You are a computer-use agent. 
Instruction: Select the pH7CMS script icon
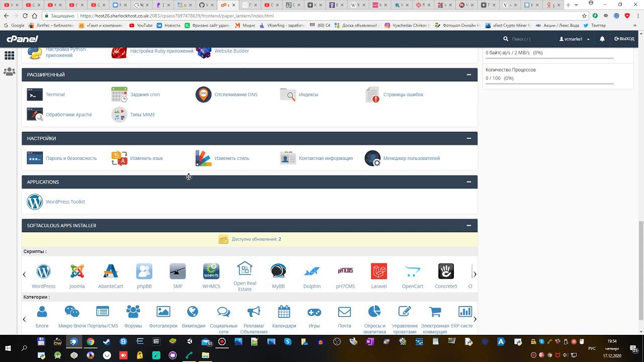345,271
